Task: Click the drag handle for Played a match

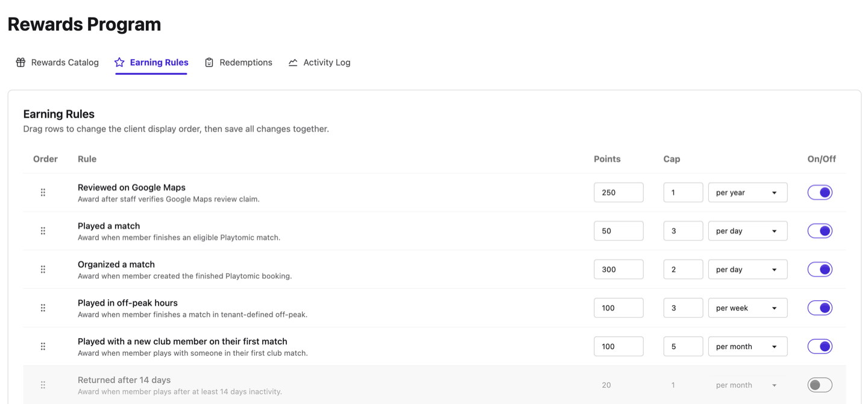Action: (x=43, y=231)
